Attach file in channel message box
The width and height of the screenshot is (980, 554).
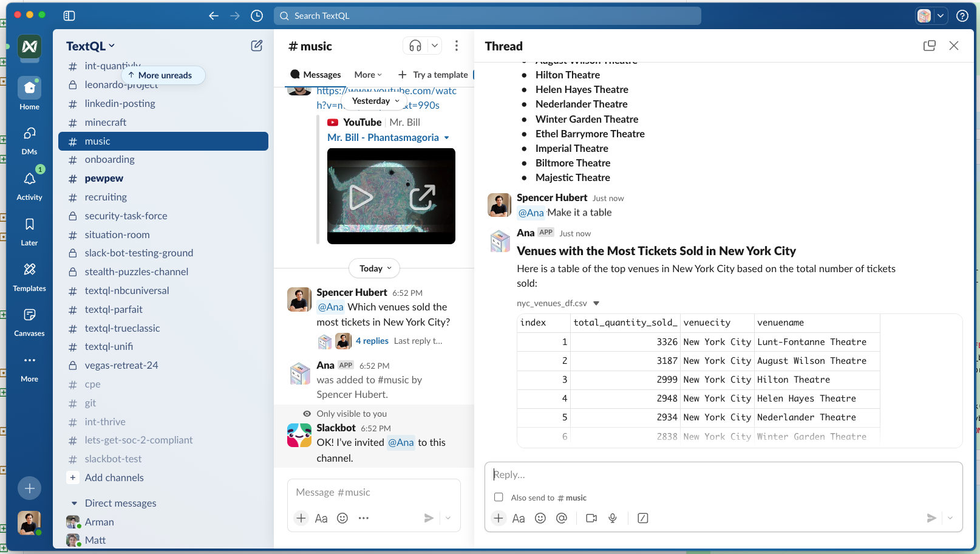point(301,518)
